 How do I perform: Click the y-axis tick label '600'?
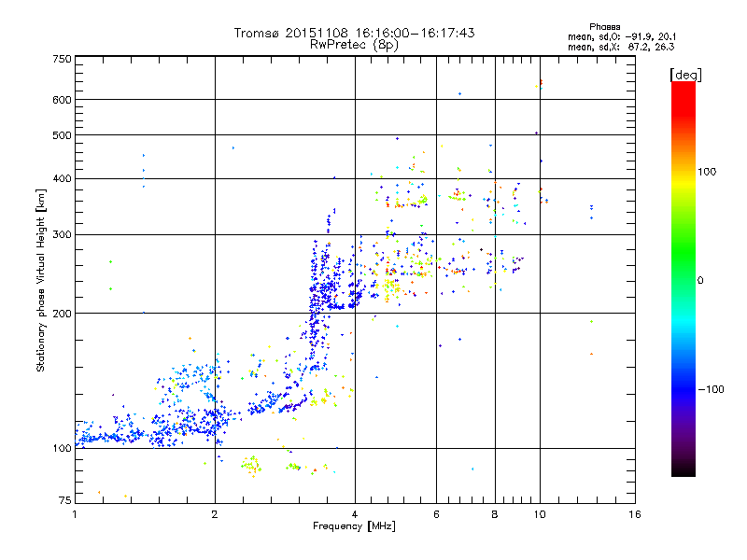62,100
